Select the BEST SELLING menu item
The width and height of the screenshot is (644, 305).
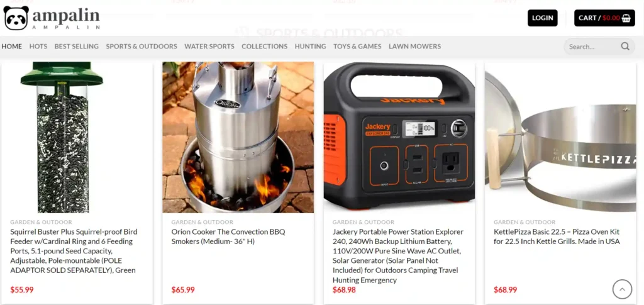pos(76,47)
